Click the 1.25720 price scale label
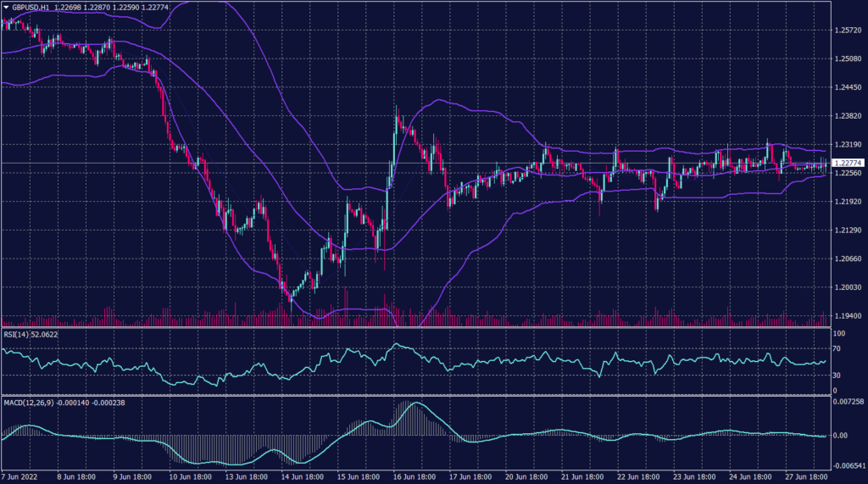 click(x=847, y=31)
